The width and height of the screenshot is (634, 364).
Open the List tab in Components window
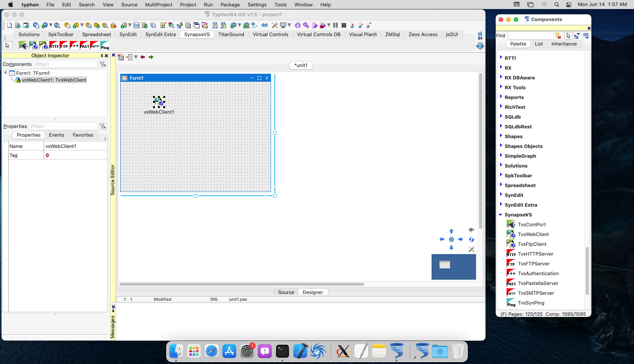[x=539, y=44]
